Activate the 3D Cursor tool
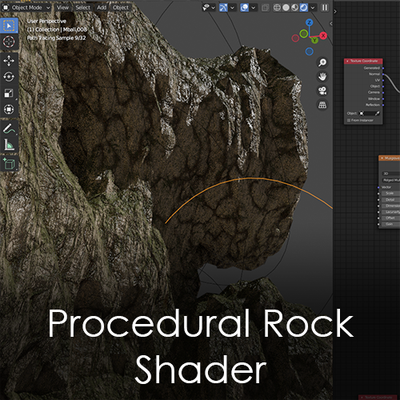 (x=9, y=42)
